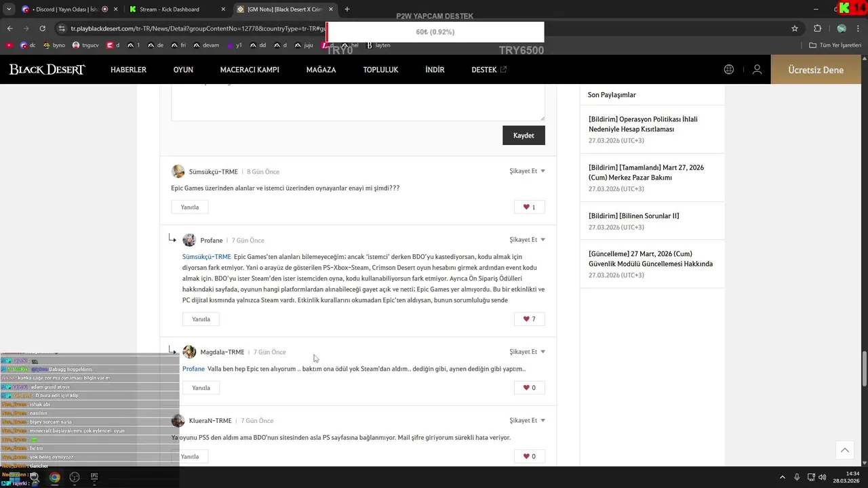This screenshot has height=488, width=868.
Task: Expand 'Şikayet Et' on Profane's comment
Action: pos(527,240)
